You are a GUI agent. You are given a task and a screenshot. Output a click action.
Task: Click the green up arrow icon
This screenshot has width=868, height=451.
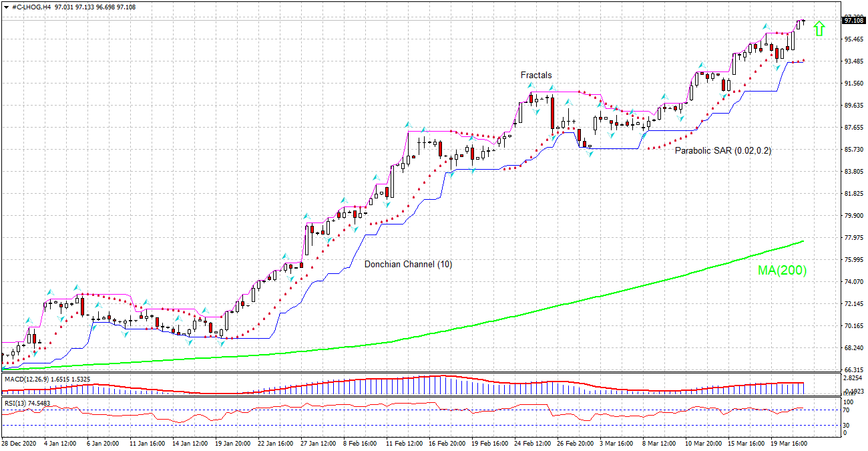pyautogui.click(x=819, y=28)
